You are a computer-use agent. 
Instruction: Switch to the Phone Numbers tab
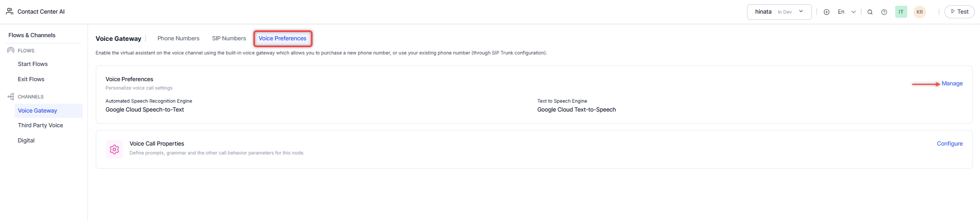(179, 38)
